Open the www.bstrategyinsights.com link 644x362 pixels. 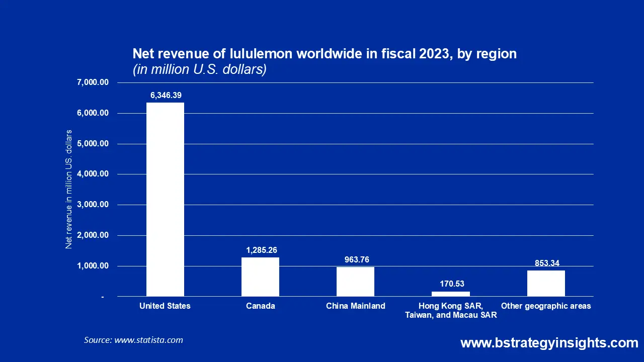(x=549, y=343)
